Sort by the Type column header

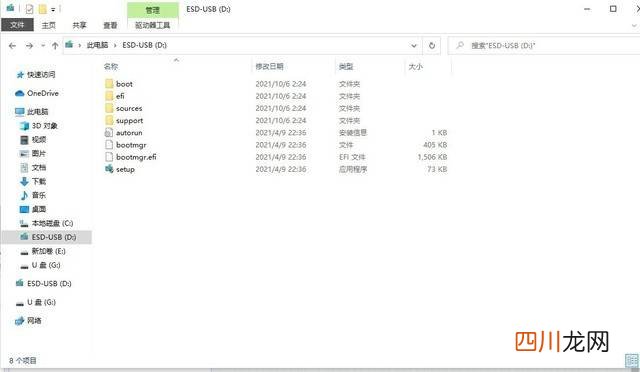coord(346,67)
